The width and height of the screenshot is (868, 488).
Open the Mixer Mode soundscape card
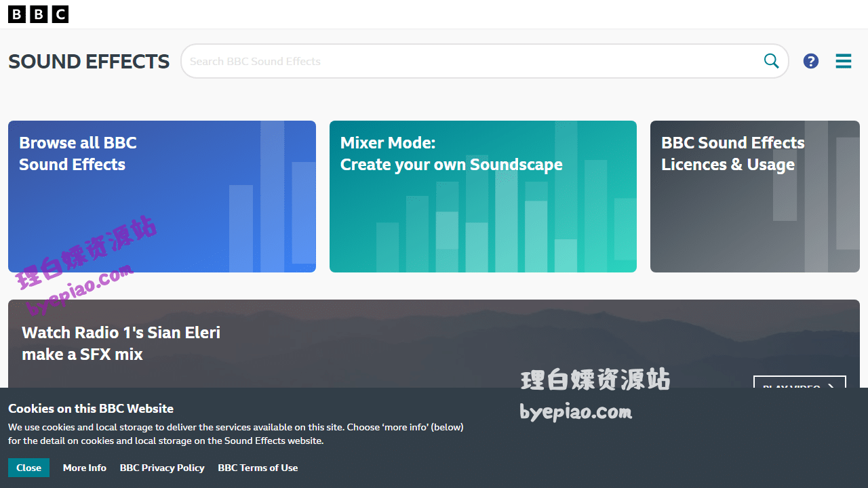(483, 197)
